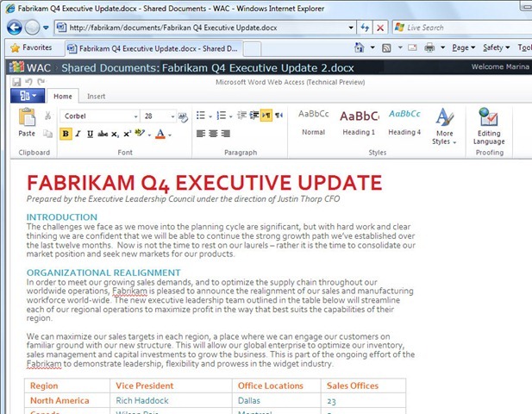
Task: Click the browser Back arrow button
Action: coord(15,27)
